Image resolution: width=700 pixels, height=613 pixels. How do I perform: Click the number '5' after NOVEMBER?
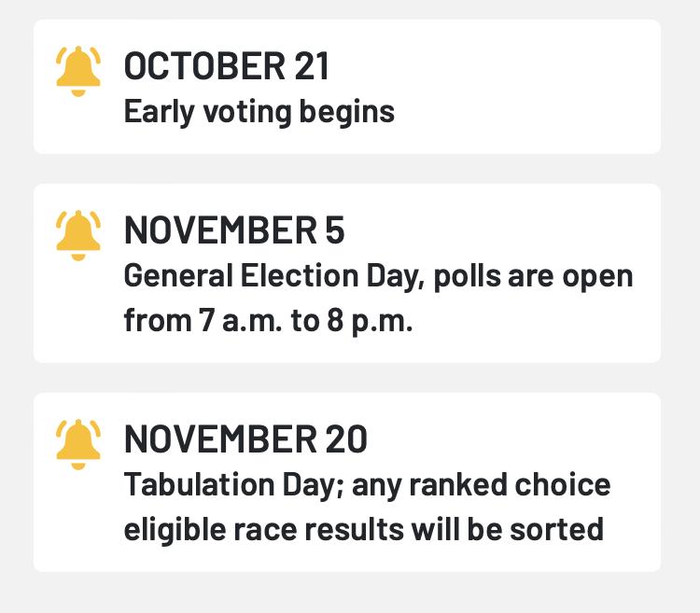point(334,231)
